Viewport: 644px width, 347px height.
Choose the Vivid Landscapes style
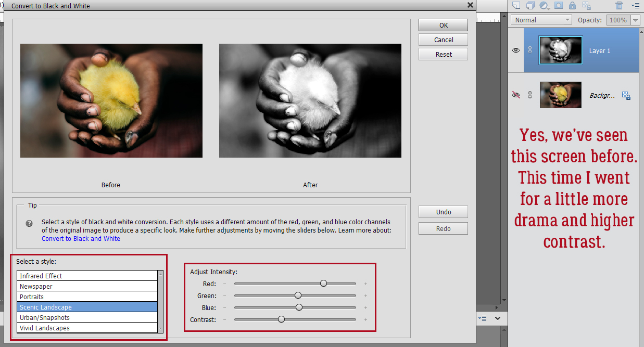pos(87,328)
